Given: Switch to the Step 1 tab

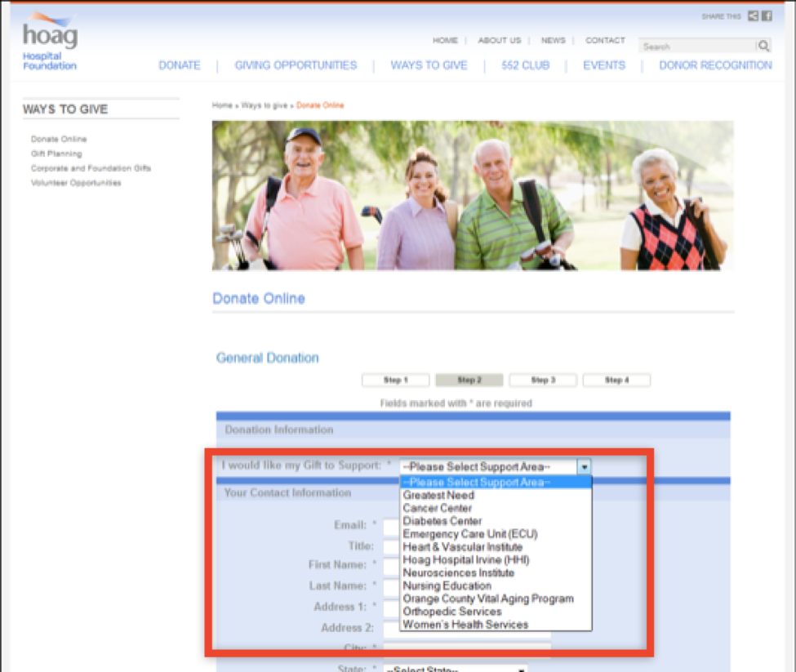Looking at the screenshot, I should 395,381.
